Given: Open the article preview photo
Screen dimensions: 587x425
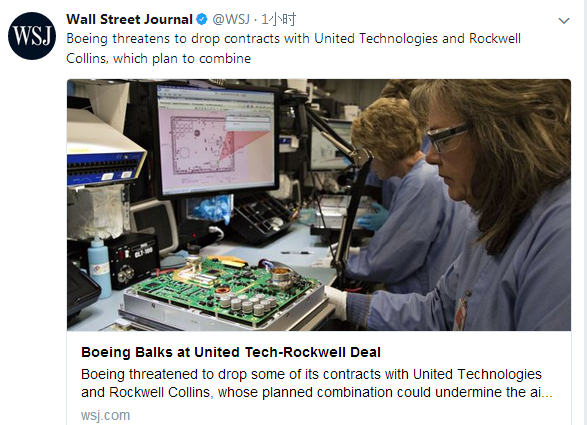Looking at the screenshot, I should point(319,205).
